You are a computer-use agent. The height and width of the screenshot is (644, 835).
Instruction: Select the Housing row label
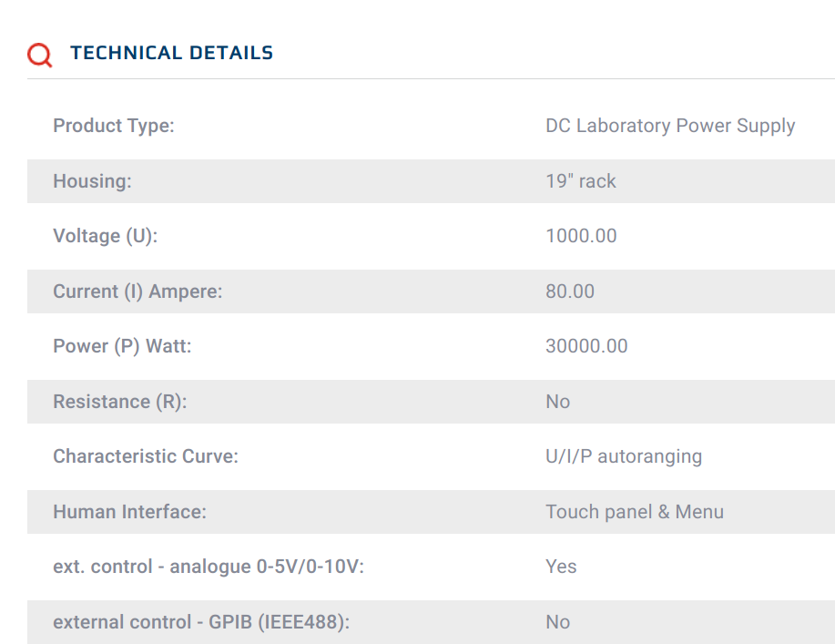pos(92,181)
